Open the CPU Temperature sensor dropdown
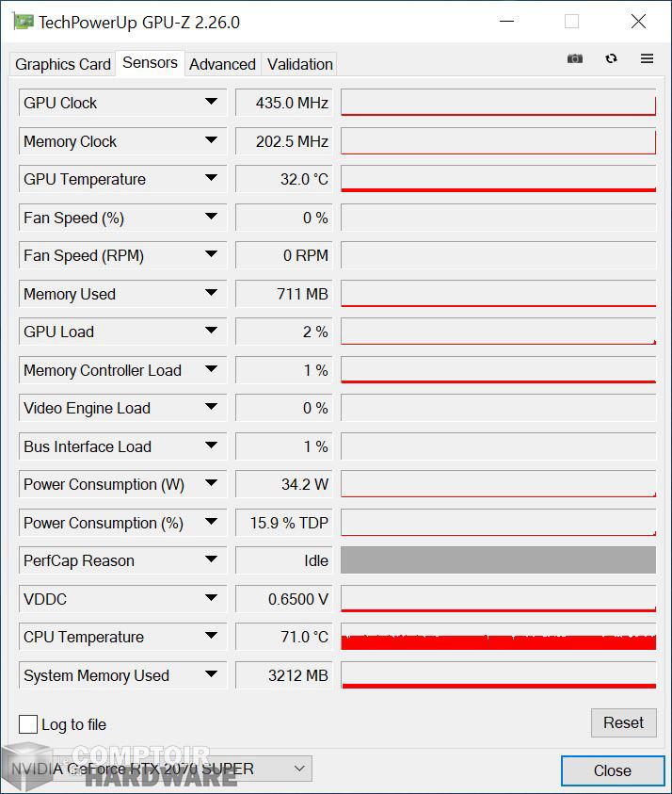This screenshot has width=672, height=794. tap(213, 637)
